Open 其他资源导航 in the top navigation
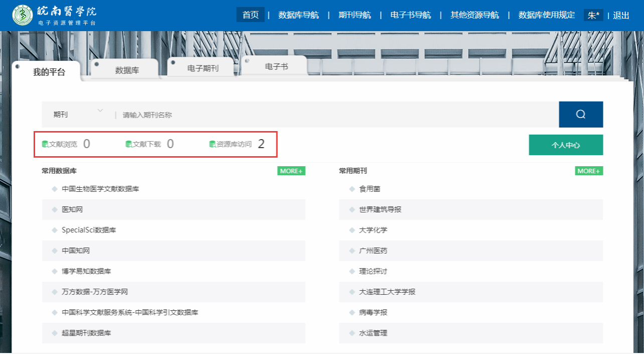644x355 pixels. click(x=474, y=15)
